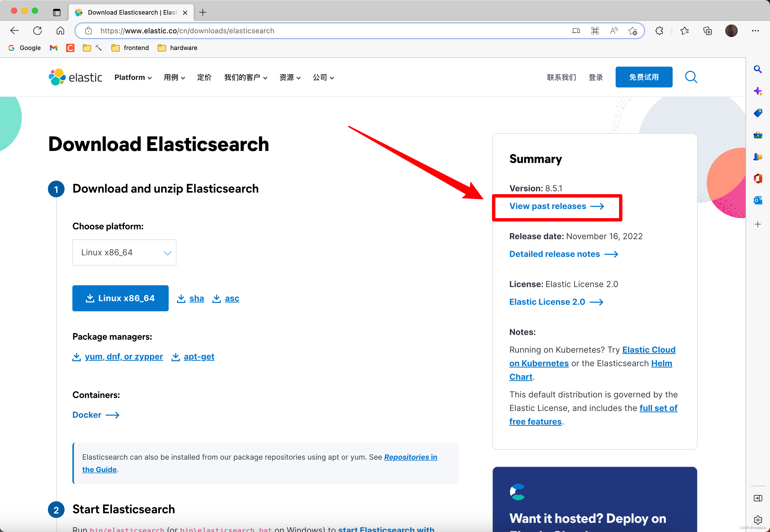
Task: Click the browser extensions puzzle icon
Action: tap(659, 31)
